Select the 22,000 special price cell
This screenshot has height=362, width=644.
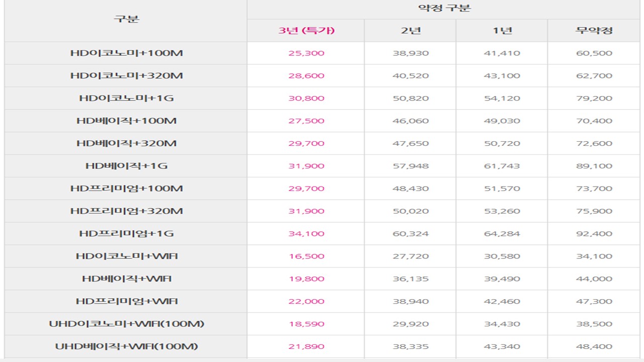(306, 302)
